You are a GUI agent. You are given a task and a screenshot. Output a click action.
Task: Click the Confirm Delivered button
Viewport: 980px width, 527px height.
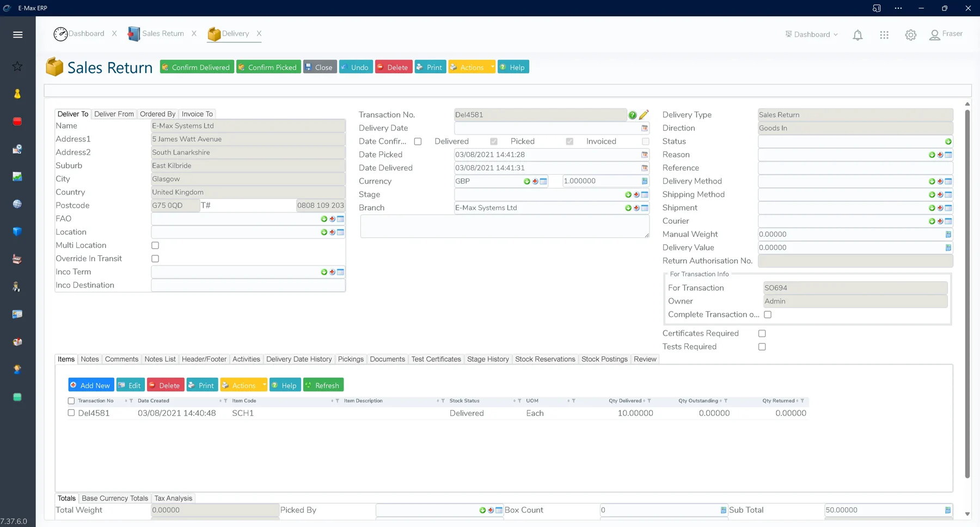tap(197, 67)
